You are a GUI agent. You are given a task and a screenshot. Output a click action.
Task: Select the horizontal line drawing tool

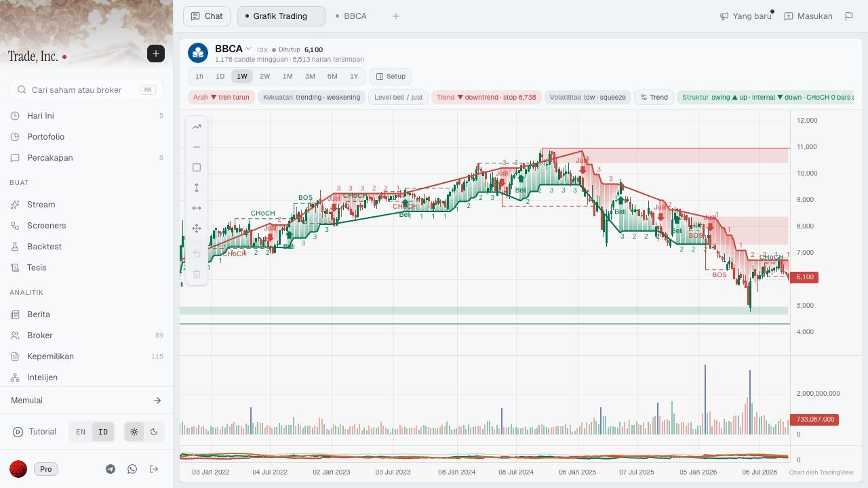197,147
